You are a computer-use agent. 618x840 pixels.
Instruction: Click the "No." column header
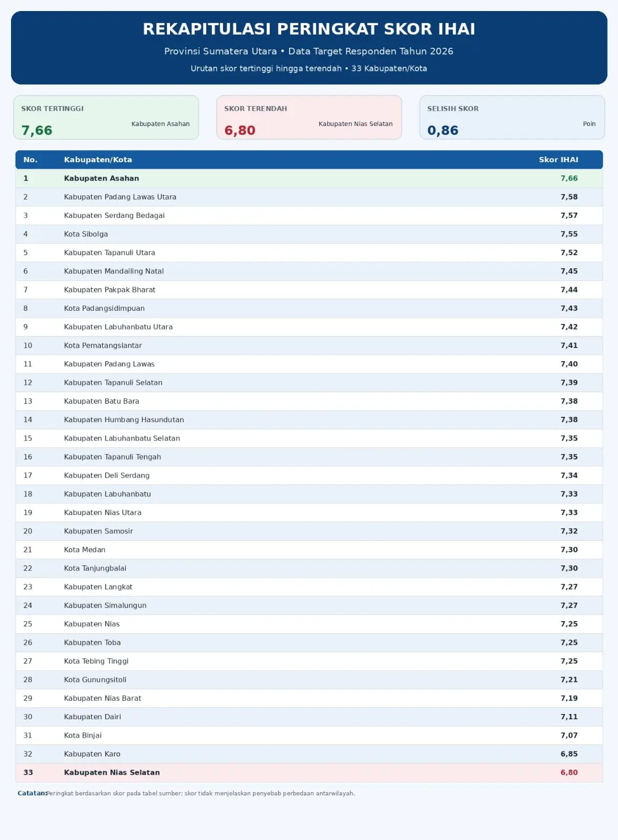point(30,160)
